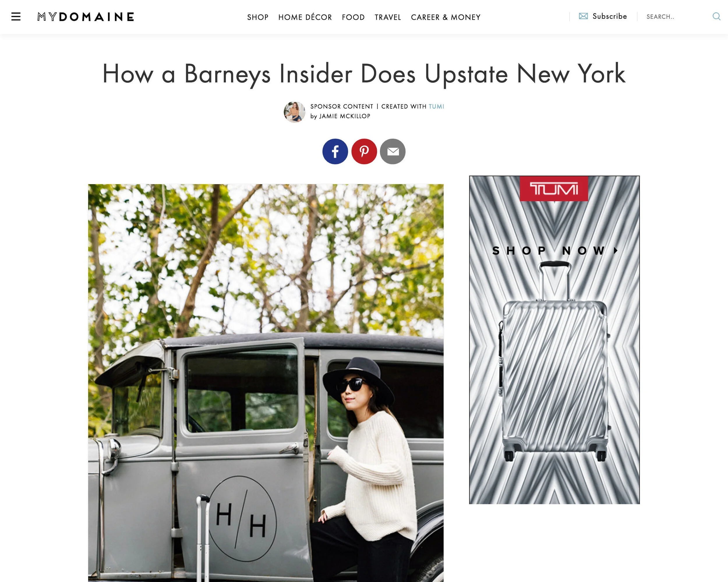This screenshot has height=582, width=728.
Task: Open the Shop menu item
Action: click(258, 17)
